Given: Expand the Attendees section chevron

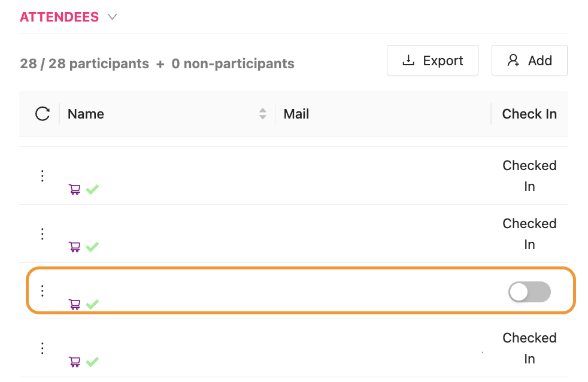Looking at the screenshot, I should click(x=112, y=17).
